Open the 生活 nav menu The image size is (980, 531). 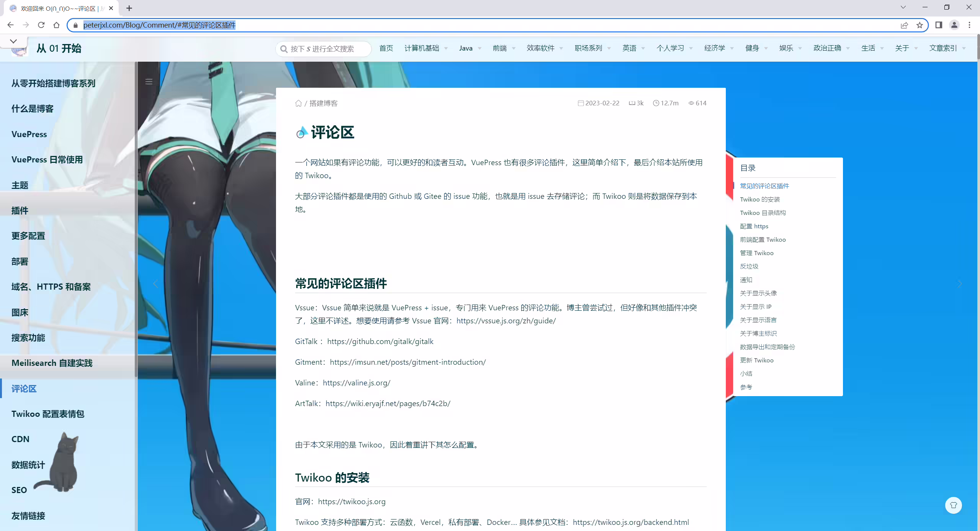[x=872, y=48]
